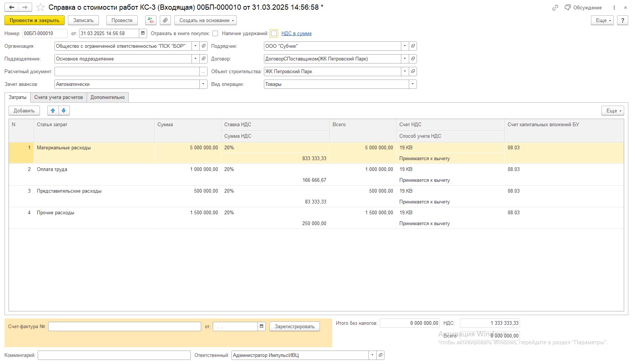
Task: Open the table Еще menu
Action: (x=613, y=111)
